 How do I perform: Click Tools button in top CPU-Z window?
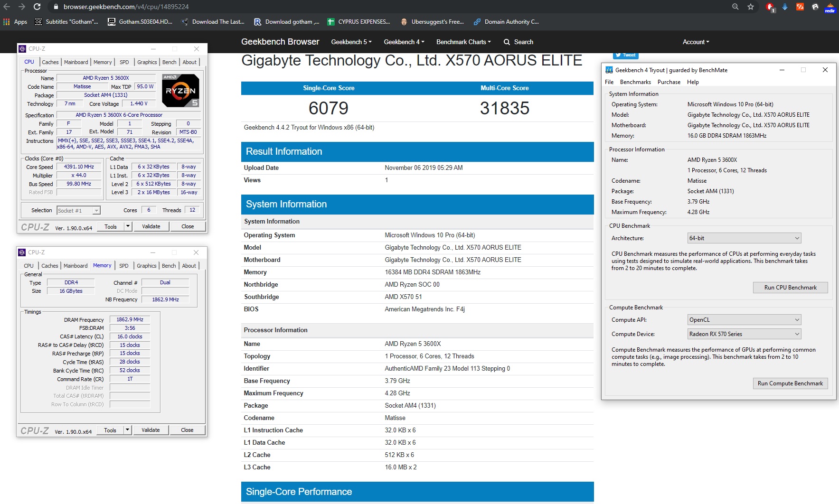111,227
